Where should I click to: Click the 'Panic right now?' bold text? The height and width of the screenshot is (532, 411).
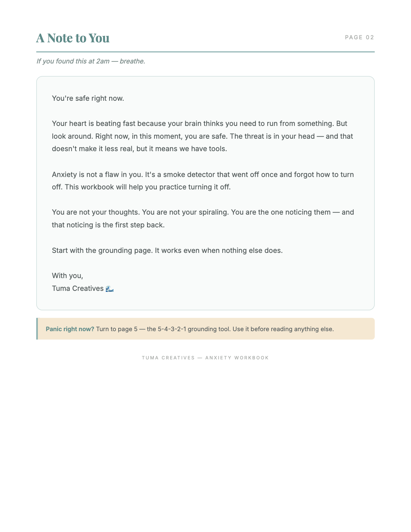coord(70,329)
